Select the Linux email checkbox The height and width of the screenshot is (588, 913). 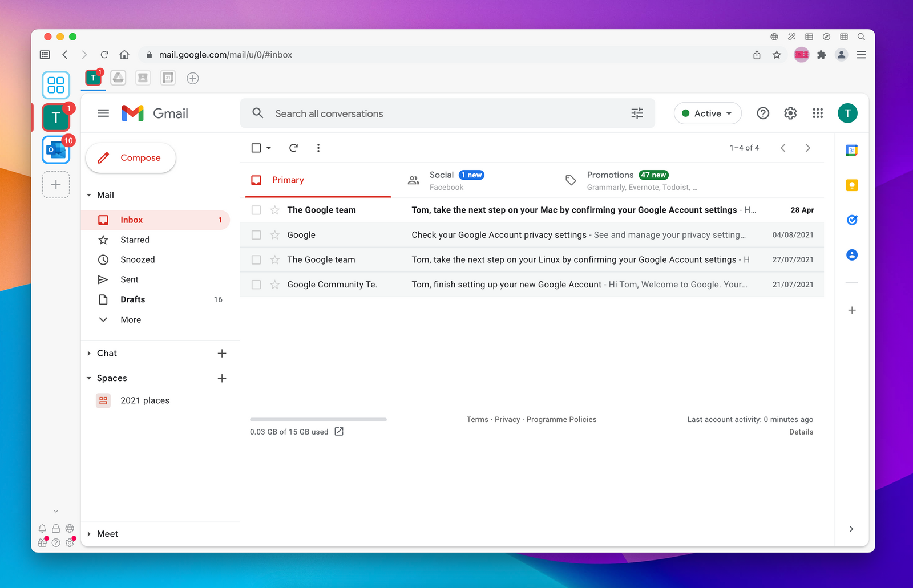tap(256, 260)
